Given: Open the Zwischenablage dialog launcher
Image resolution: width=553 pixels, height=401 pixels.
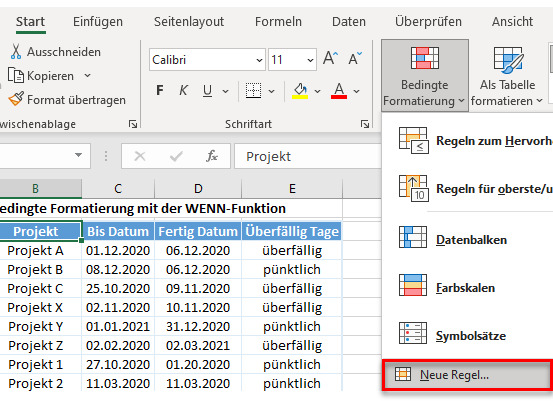Looking at the screenshot, I should point(133,124).
